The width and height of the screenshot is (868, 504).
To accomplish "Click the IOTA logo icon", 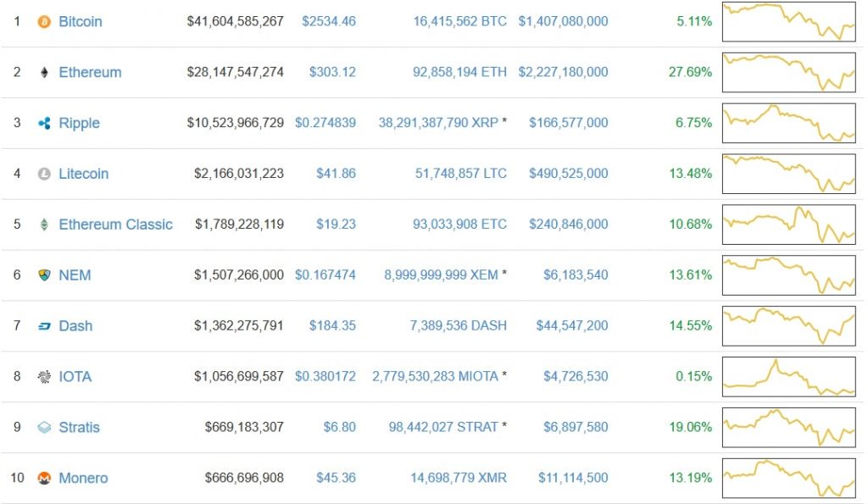I will click(44, 377).
